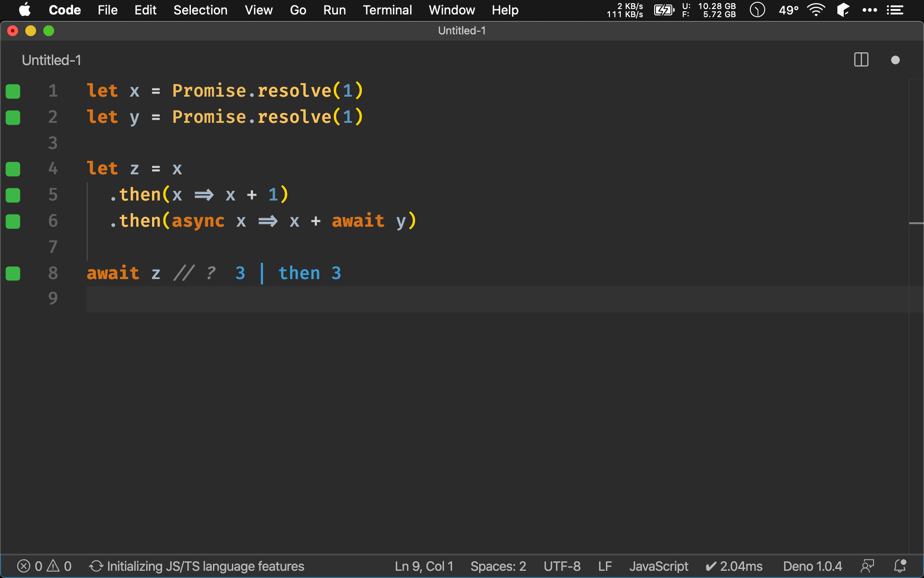Open macOS Notification Center list icon
The height and width of the screenshot is (578, 924).
[x=895, y=10]
